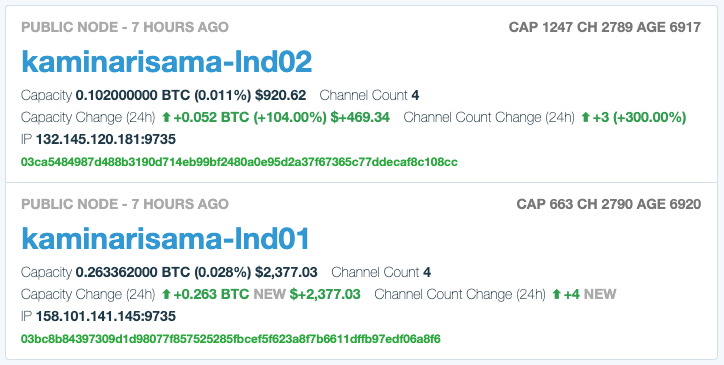Click the CAP 1247 CH 2789 AGE 6917 rank text
The image size is (724, 365).
click(605, 27)
